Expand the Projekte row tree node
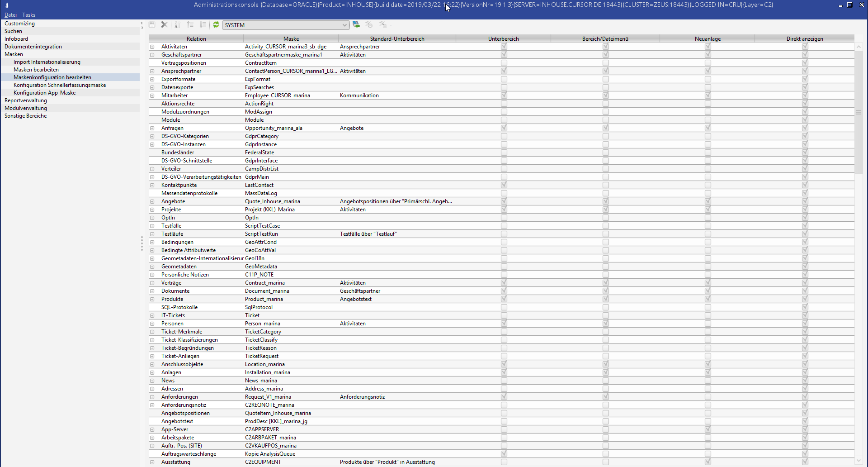The height and width of the screenshot is (467, 868). click(152, 210)
